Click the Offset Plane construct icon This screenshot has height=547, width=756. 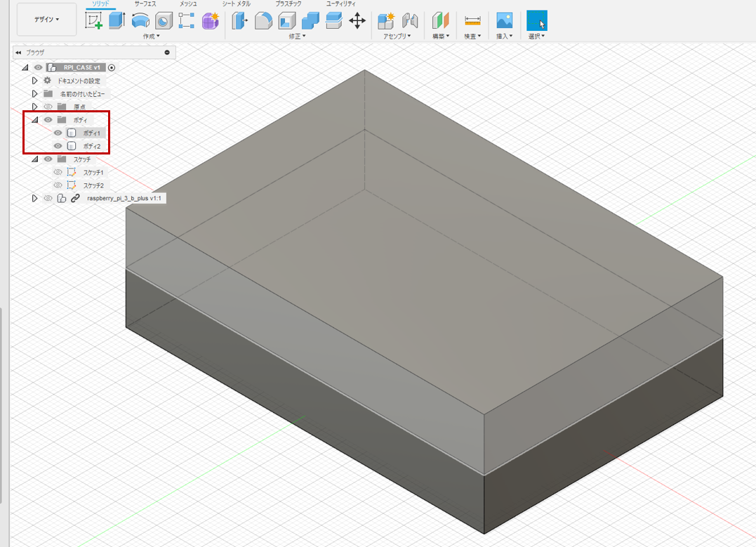tap(441, 21)
